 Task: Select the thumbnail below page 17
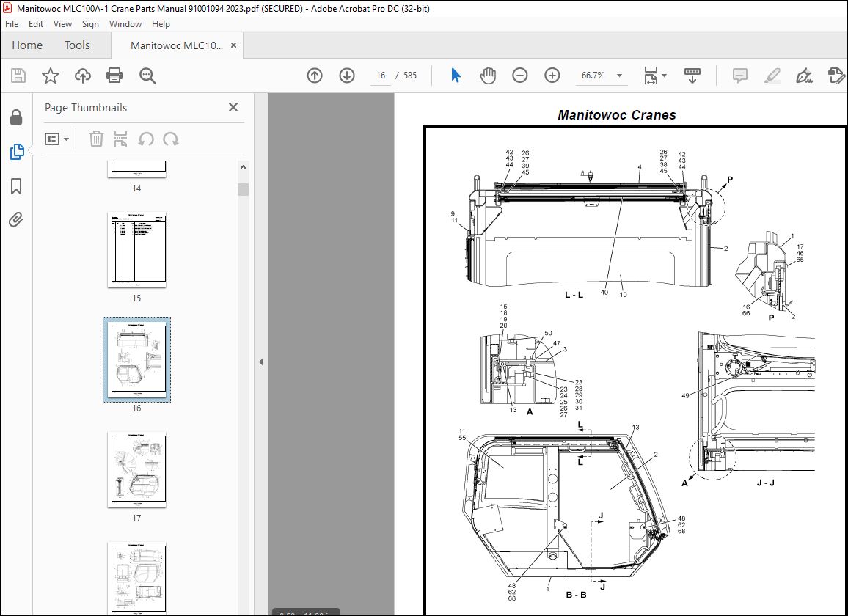[x=137, y=576]
